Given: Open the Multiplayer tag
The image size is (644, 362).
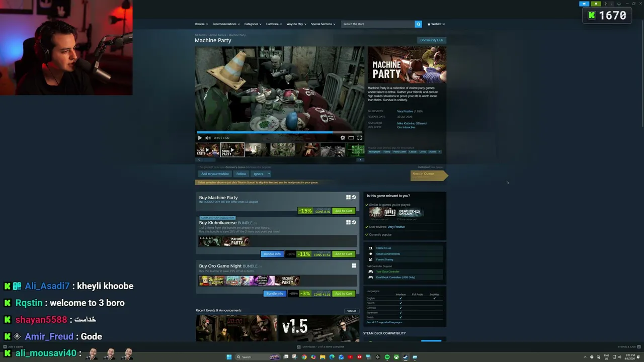Looking at the screenshot, I should [x=375, y=152].
